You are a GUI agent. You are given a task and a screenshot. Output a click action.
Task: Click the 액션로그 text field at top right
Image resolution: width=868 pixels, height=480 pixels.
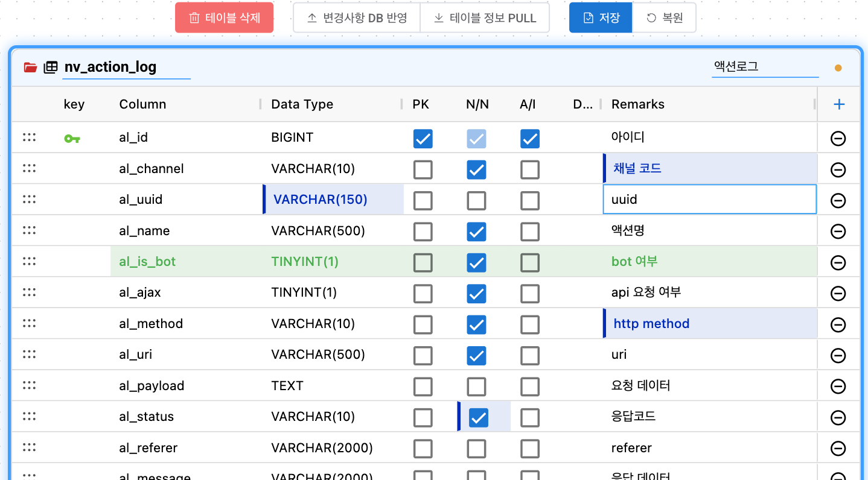[x=765, y=66]
